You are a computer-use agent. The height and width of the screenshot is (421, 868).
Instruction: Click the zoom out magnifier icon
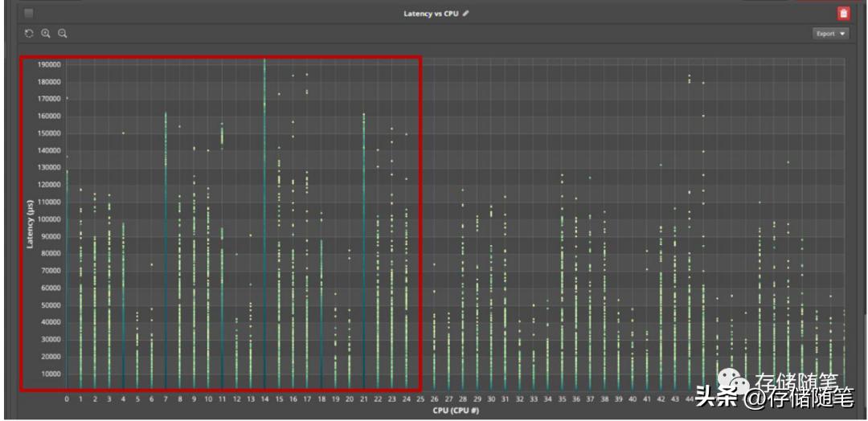click(62, 34)
